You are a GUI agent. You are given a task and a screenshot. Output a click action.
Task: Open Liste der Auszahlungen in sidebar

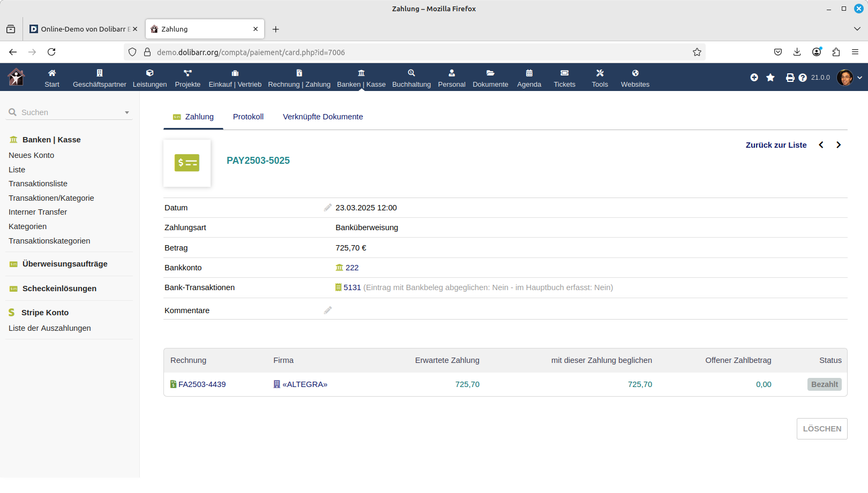tap(50, 328)
